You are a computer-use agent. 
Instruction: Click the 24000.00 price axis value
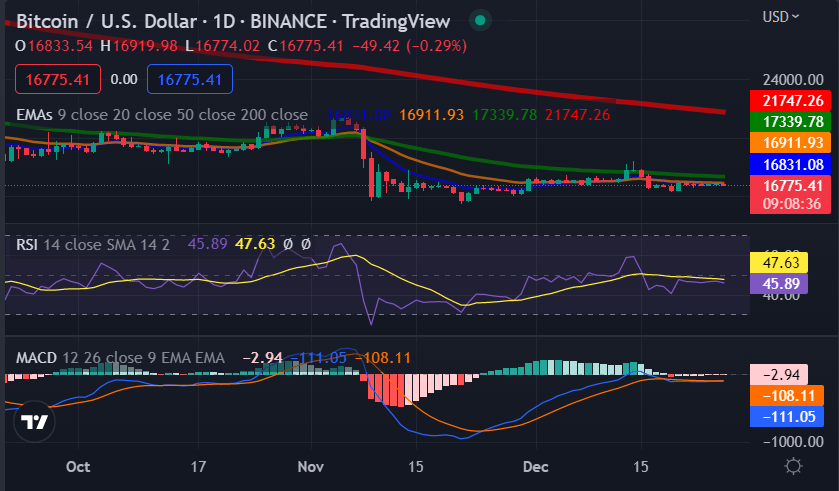pos(793,80)
